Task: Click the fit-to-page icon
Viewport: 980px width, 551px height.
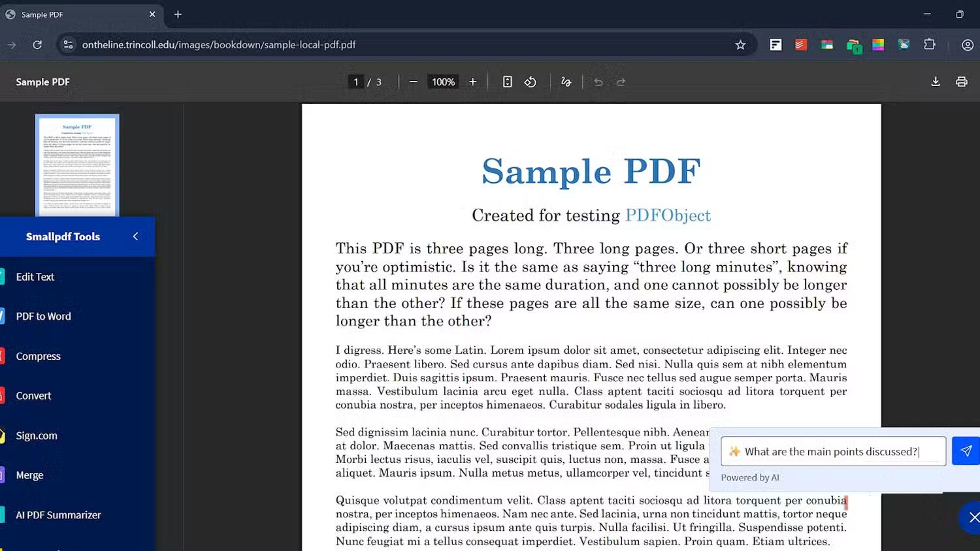Action: coord(508,82)
